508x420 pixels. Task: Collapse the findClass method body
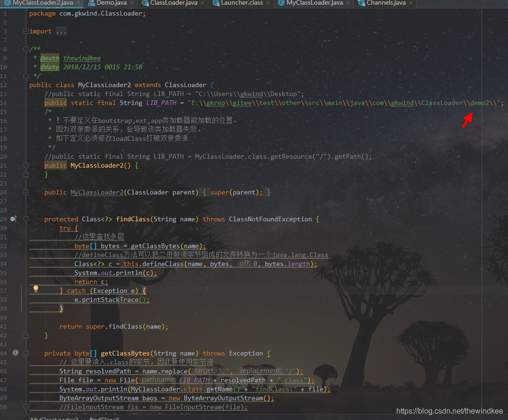tap(26, 219)
